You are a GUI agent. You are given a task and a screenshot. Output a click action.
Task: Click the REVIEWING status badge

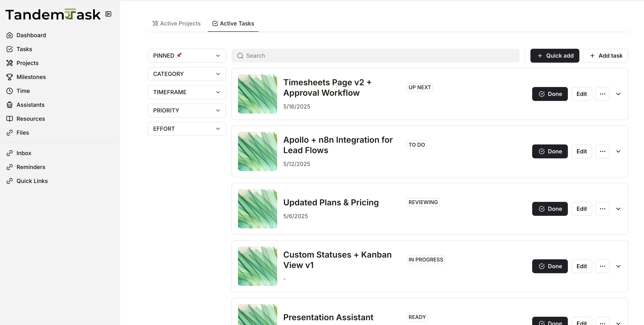tap(423, 202)
